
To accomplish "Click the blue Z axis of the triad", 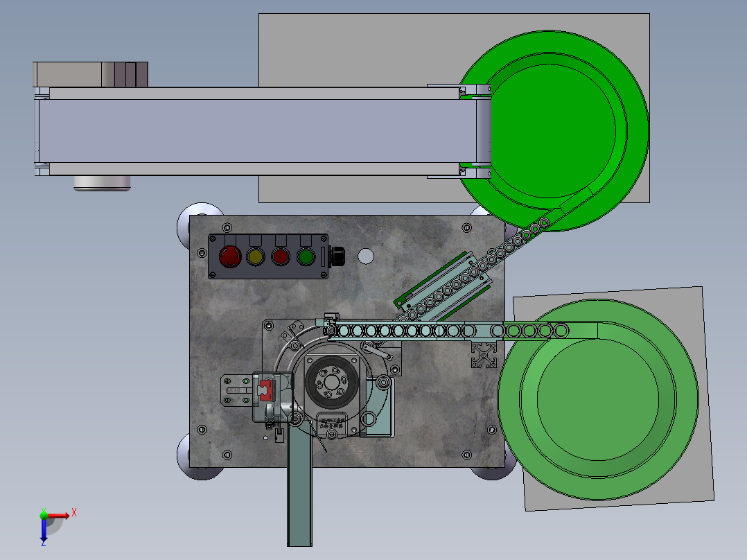I will pyautogui.click(x=44, y=530).
